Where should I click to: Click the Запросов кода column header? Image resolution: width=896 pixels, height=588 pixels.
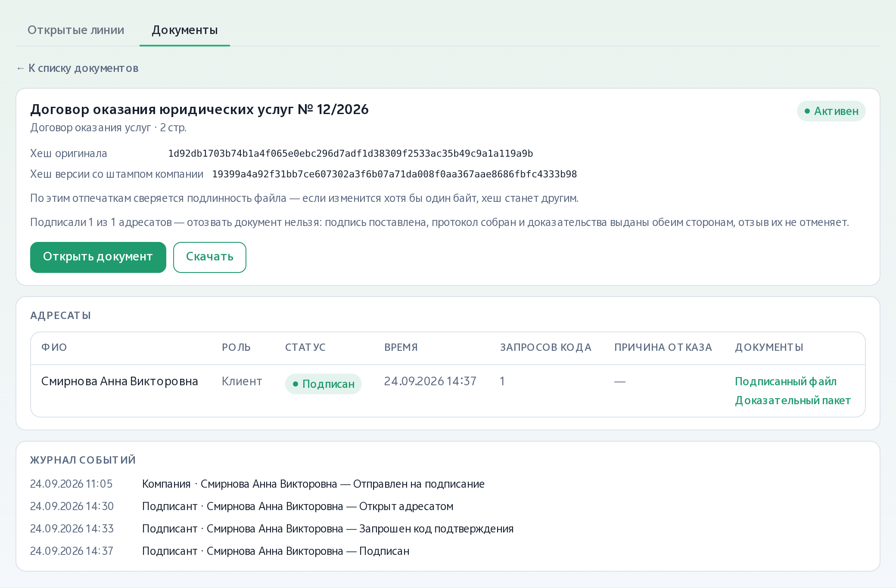pos(546,347)
